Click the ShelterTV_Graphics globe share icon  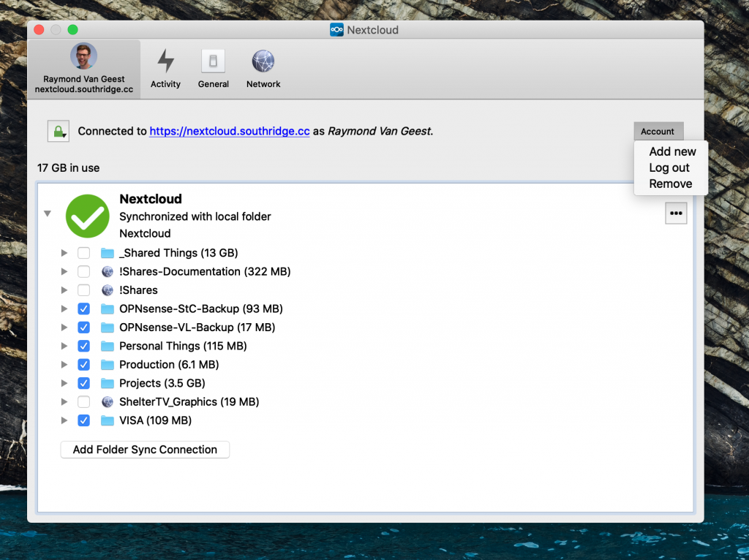[x=108, y=402]
